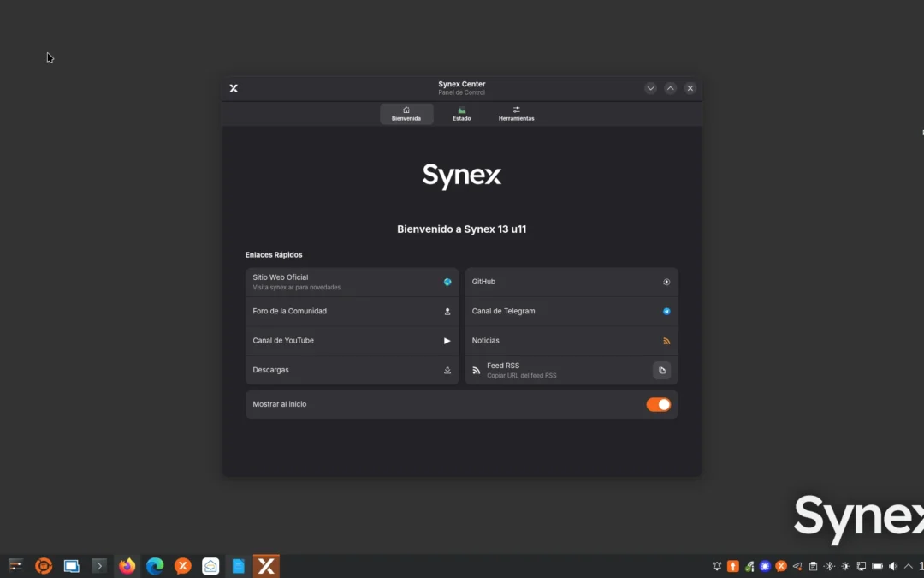Screen dimensions: 924x578
Task: Open the Telegram tray icon
Action: tap(797, 566)
